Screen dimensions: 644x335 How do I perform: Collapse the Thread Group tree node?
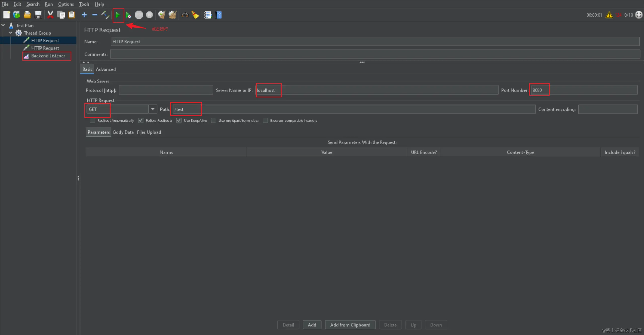pyautogui.click(x=11, y=33)
